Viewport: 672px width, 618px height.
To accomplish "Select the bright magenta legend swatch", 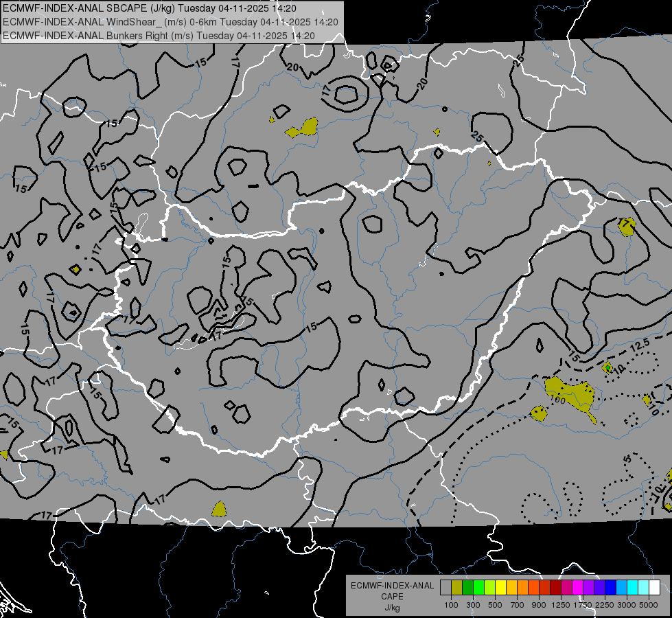I will pos(578,588).
